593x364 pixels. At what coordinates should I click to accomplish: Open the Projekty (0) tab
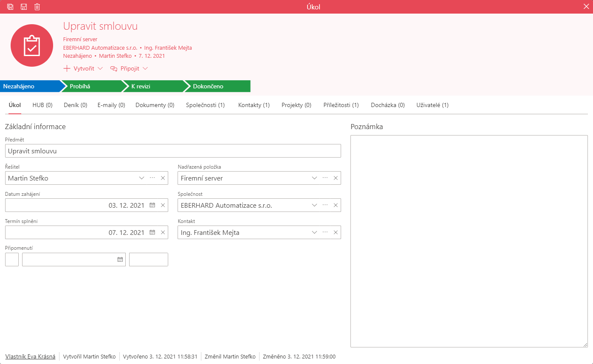tap(296, 105)
